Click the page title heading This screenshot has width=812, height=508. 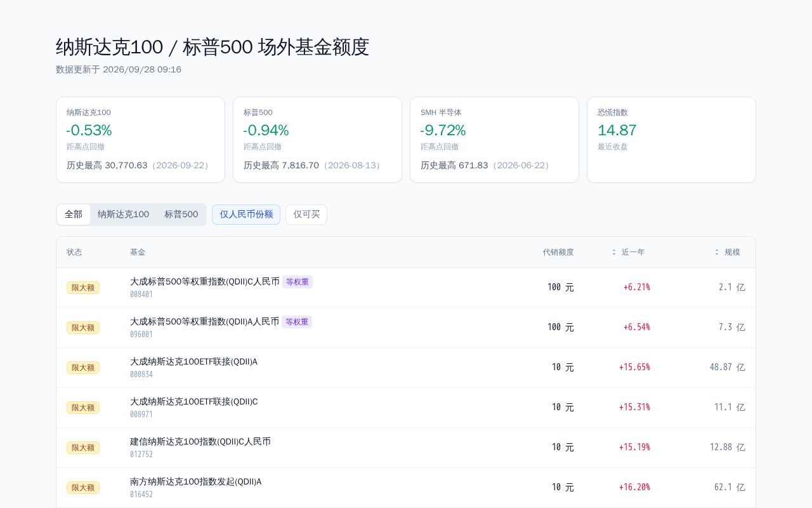[x=213, y=47]
